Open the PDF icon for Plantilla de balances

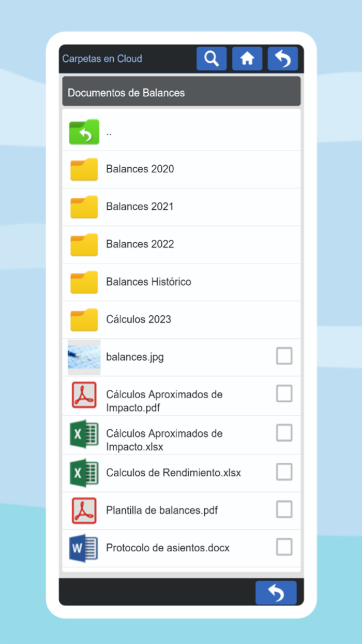coord(83,510)
